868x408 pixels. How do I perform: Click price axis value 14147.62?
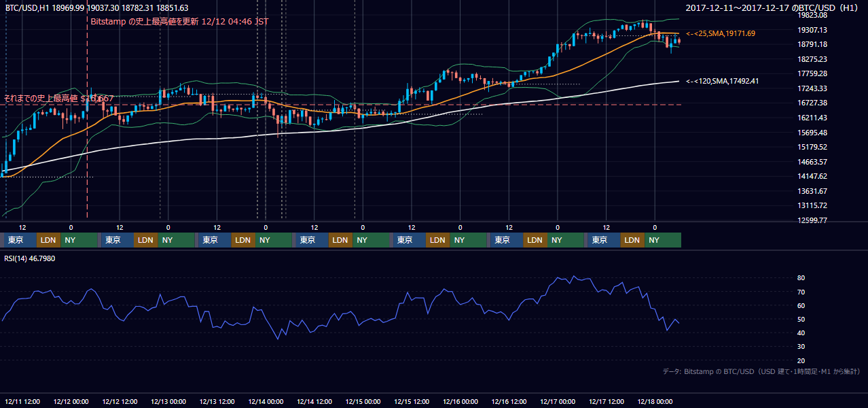(812, 177)
